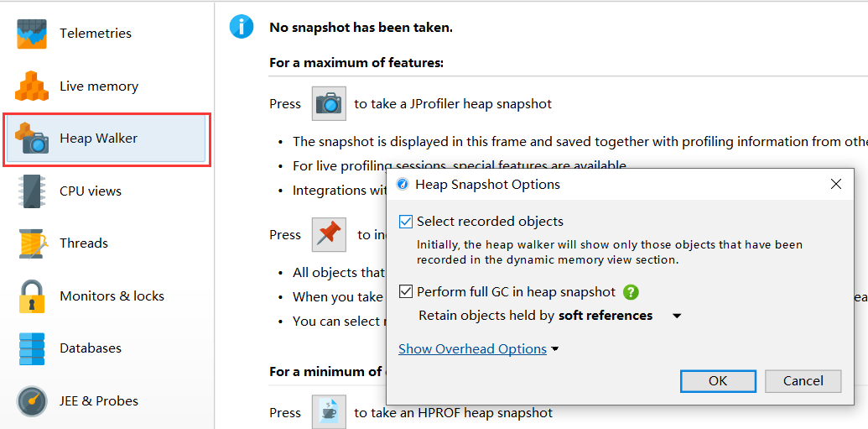Screen dimensions: 868x429
Task: Open the Telemetries section icon
Action: tap(32, 34)
